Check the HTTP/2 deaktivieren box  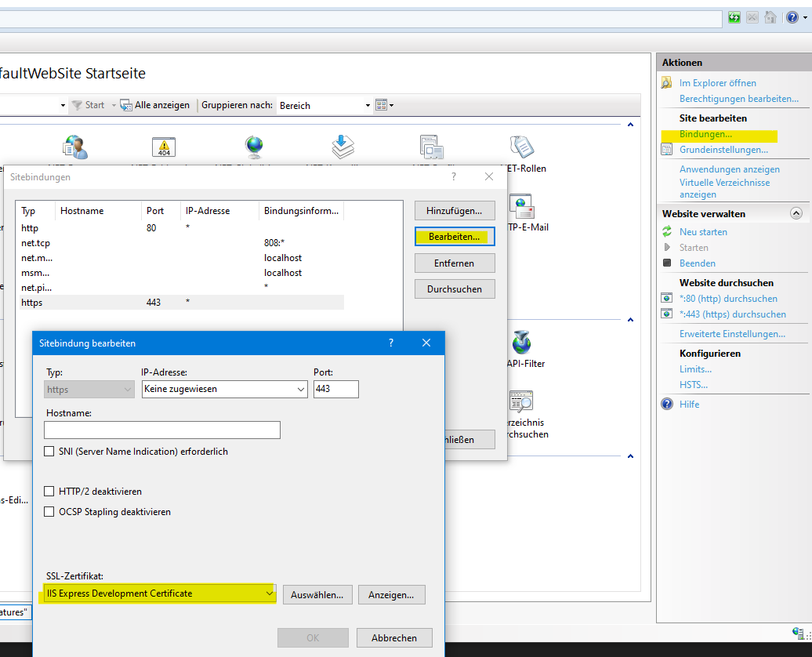point(51,492)
